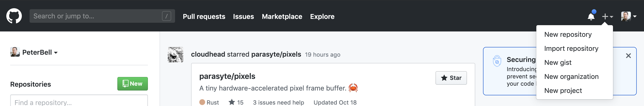Click the GitHub Octocat logo

14,16
